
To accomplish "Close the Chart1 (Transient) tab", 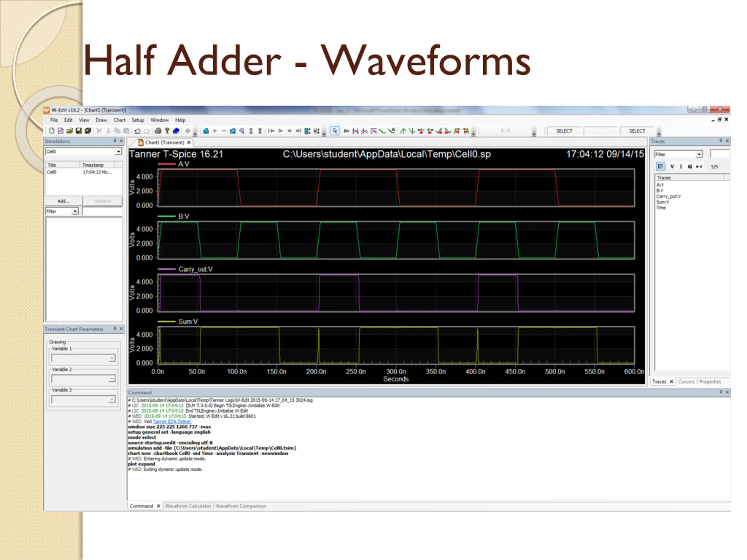I will [189, 142].
